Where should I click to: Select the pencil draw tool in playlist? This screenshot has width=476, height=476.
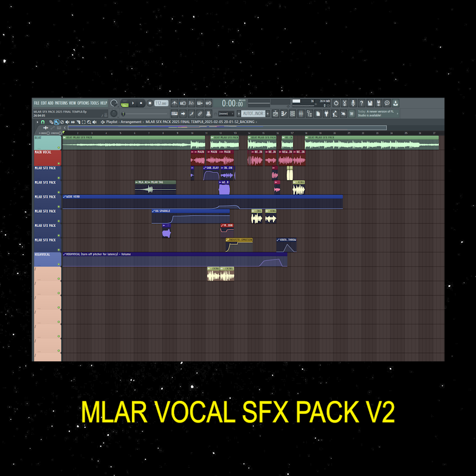pos(51,122)
